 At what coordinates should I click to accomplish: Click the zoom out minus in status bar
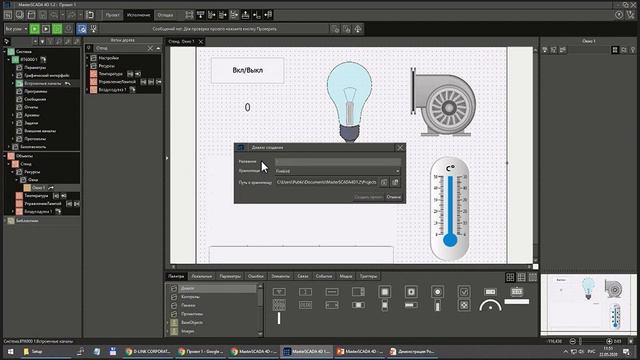coord(573,341)
